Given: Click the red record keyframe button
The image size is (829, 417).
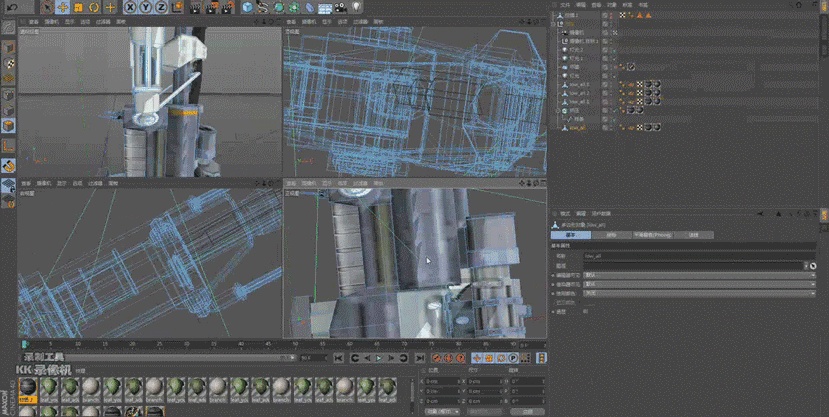Looking at the screenshot, I should pos(436,358).
